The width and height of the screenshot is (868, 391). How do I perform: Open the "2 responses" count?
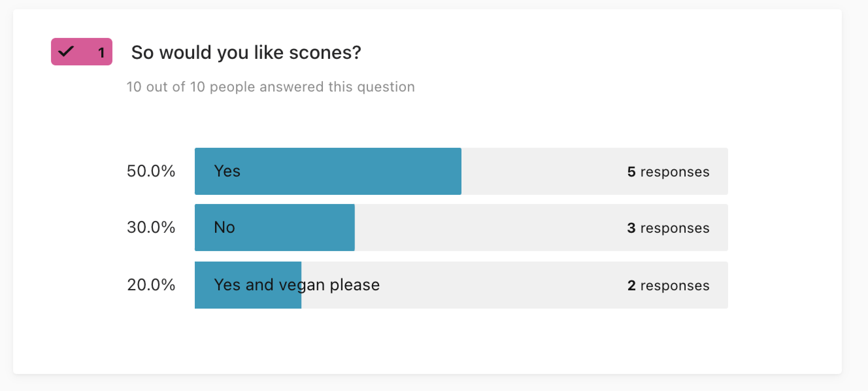point(668,286)
